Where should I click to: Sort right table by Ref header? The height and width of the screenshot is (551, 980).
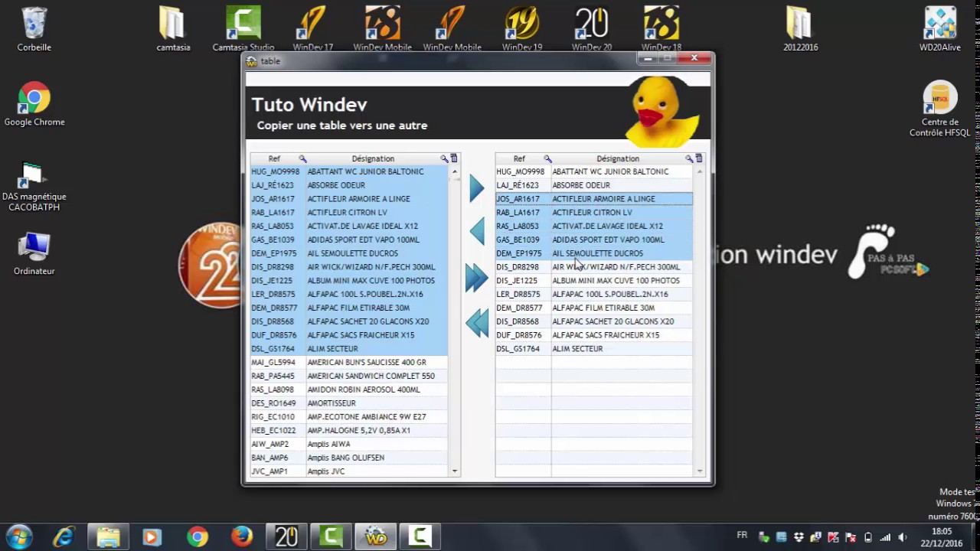click(519, 158)
